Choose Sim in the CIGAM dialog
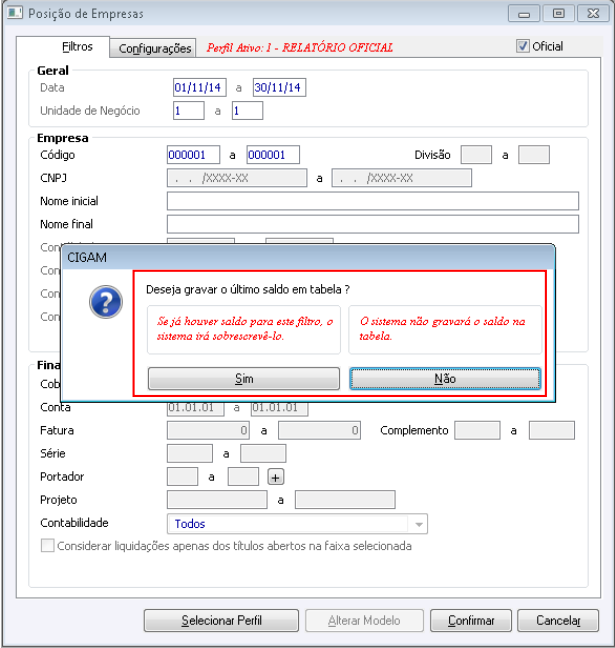The width and height of the screenshot is (615, 648). [244, 379]
